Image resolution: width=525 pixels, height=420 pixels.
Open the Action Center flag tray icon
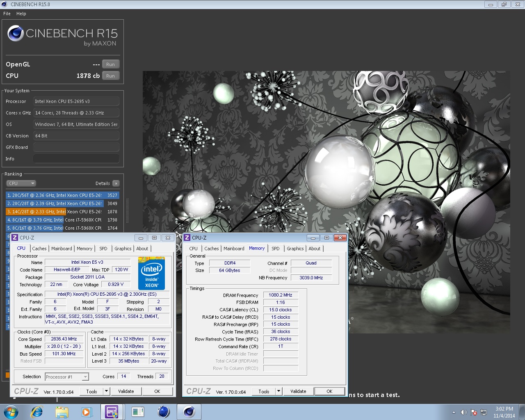tap(474, 412)
